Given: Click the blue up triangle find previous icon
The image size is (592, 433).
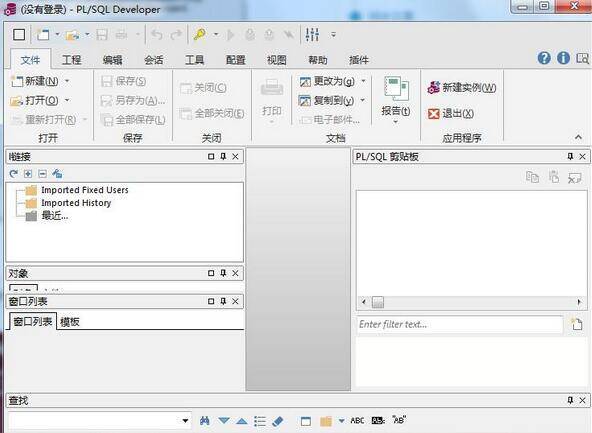Looking at the screenshot, I should tap(242, 421).
